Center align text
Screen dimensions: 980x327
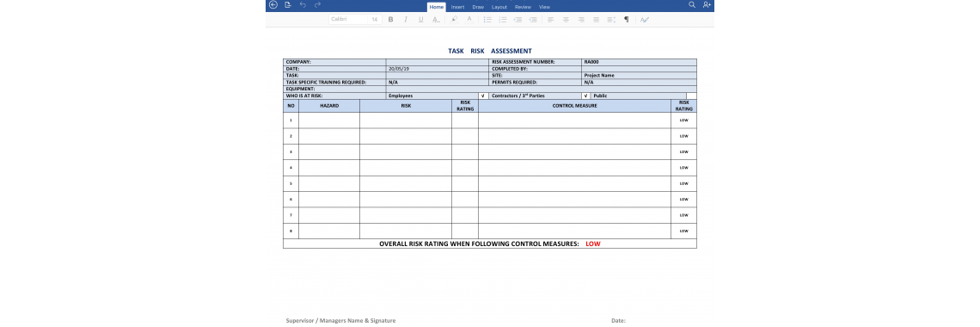coord(566,20)
